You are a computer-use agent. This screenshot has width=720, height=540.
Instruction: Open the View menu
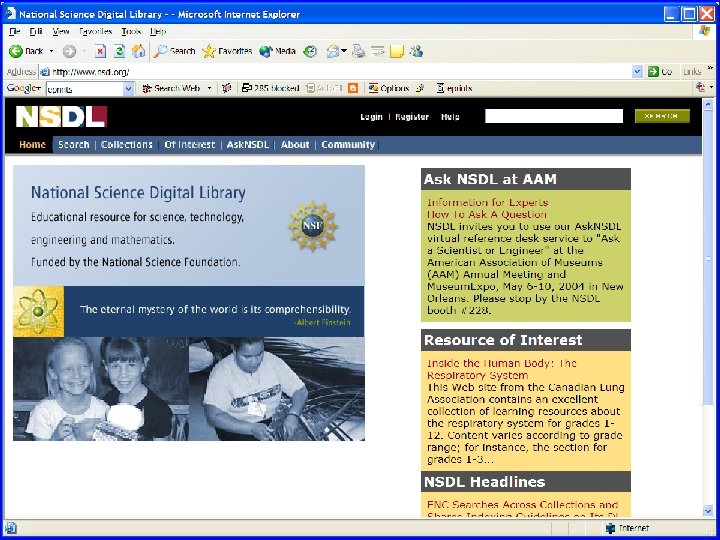(x=61, y=32)
